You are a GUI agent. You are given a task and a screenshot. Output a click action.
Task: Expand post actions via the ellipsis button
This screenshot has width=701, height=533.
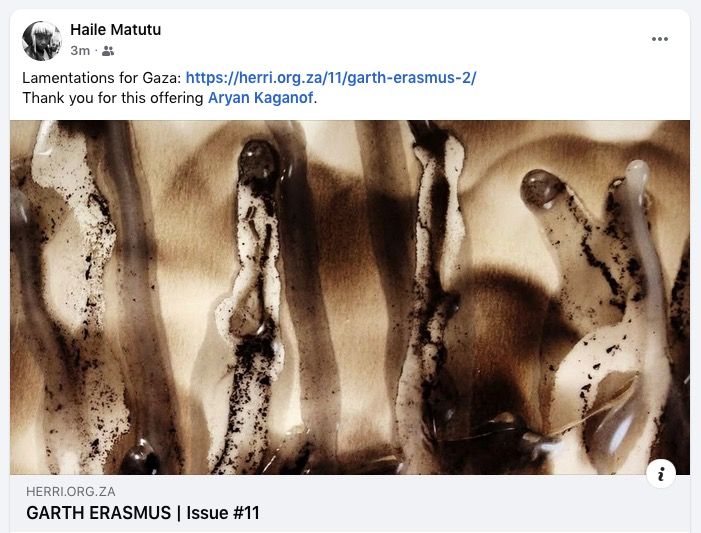tap(659, 39)
